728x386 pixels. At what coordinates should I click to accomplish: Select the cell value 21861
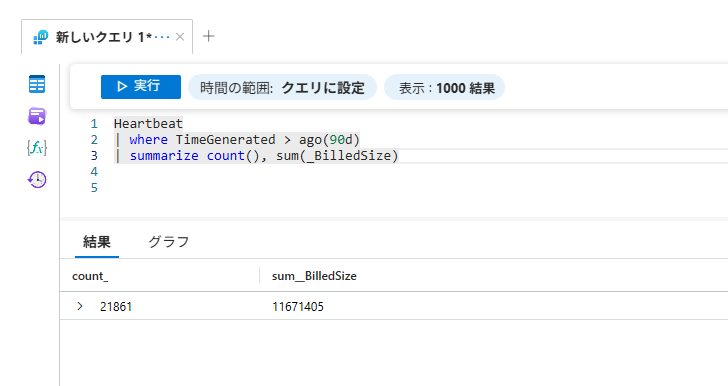[116, 307]
